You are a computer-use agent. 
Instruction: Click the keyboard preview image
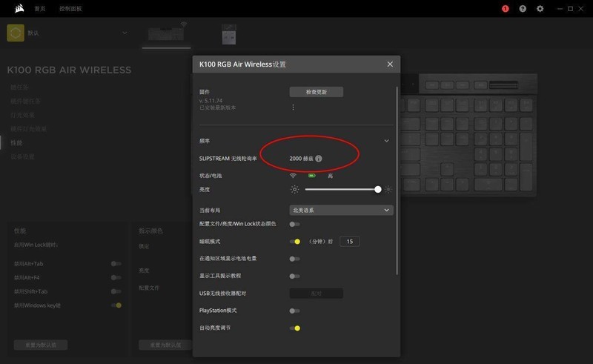(x=469, y=135)
